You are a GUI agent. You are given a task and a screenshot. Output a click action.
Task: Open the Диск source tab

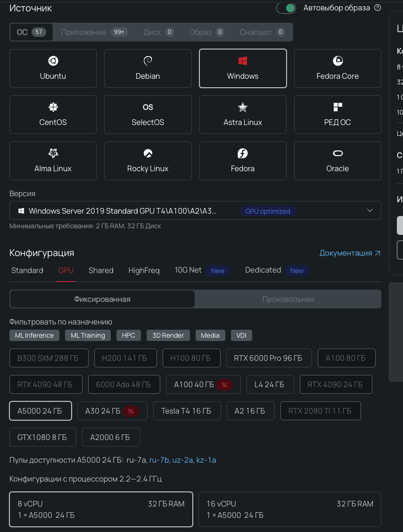tap(159, 32)
